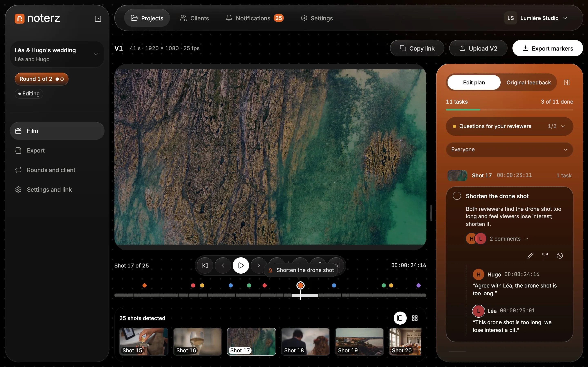The height and width of the screenshot is (367, 588).
Task: Switch to grid view of shots
Action: coord(415,318)
